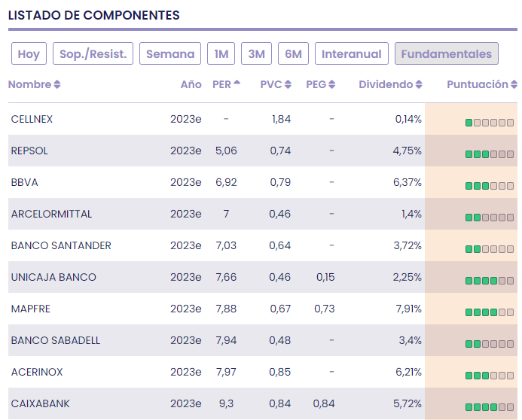
Task: Open the Interanual tab
Action: pos(352,54)
